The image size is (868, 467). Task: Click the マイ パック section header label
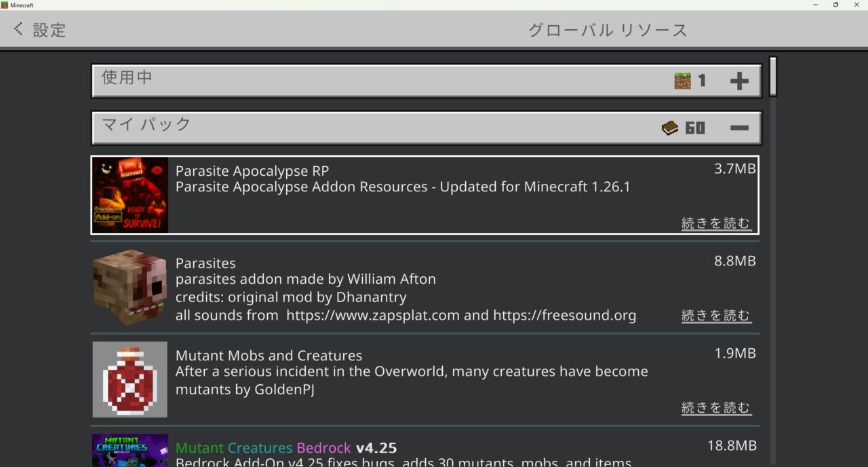pos(146,124)
